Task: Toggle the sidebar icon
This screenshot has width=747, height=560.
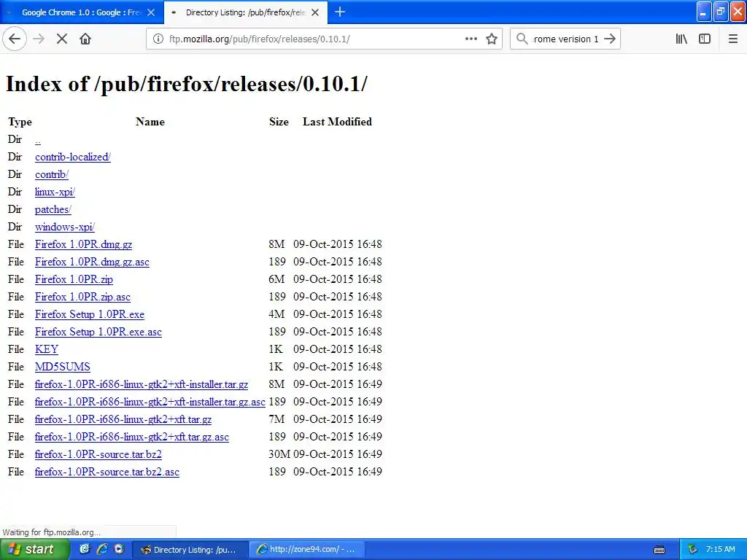Action: (705, 39)
